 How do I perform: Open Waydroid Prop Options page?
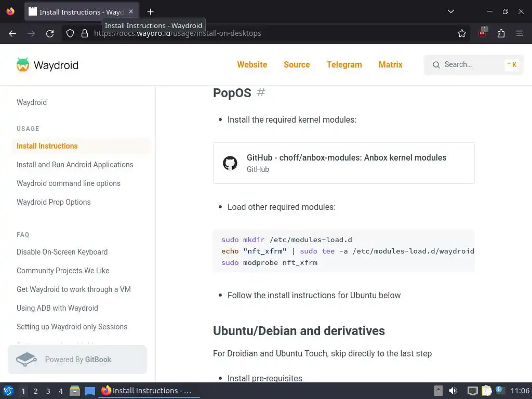(x=54, y=202)
